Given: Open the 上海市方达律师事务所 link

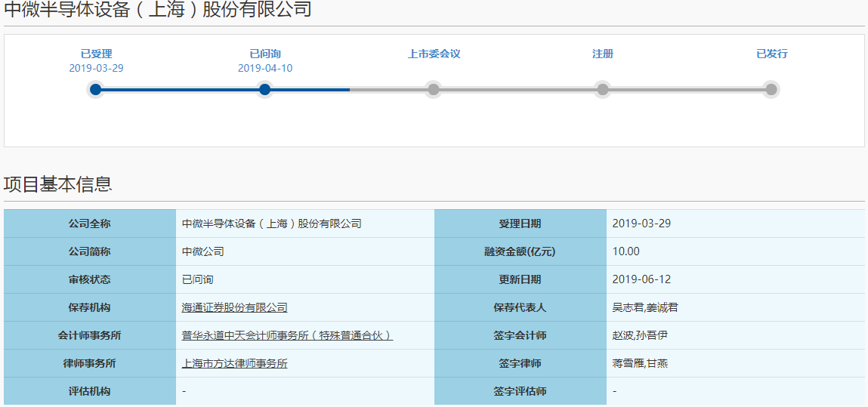Looking at the screenshot, I should coord(235,364).
